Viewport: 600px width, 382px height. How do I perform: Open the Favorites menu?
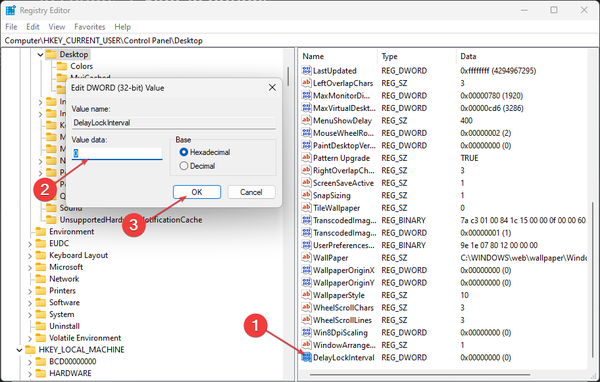coord(90,27)
